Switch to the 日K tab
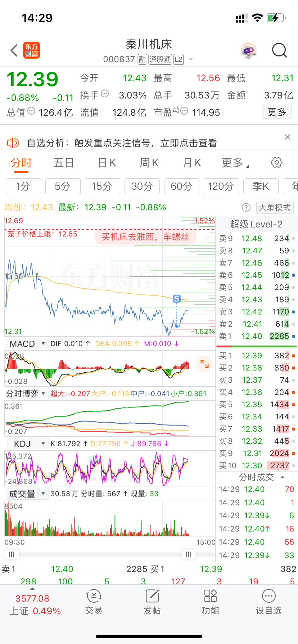The width and height of the screenshot is (298, 644). coord(107,163)
